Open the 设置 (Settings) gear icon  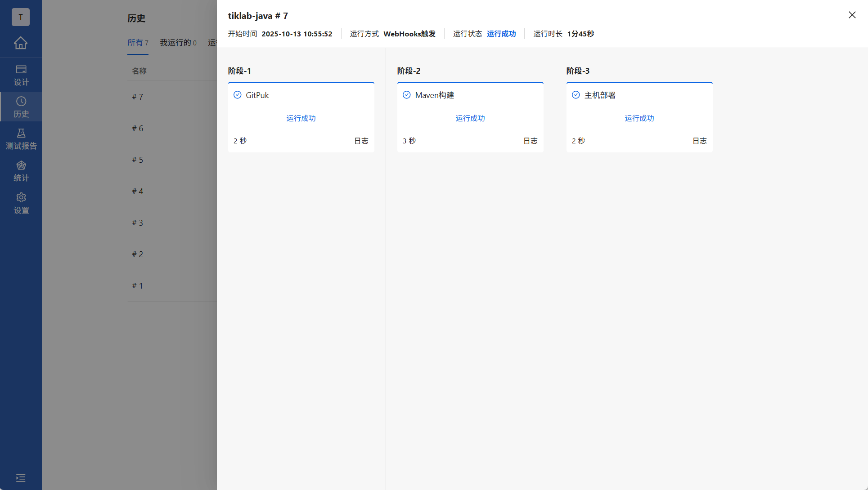(x=21, y=203)
